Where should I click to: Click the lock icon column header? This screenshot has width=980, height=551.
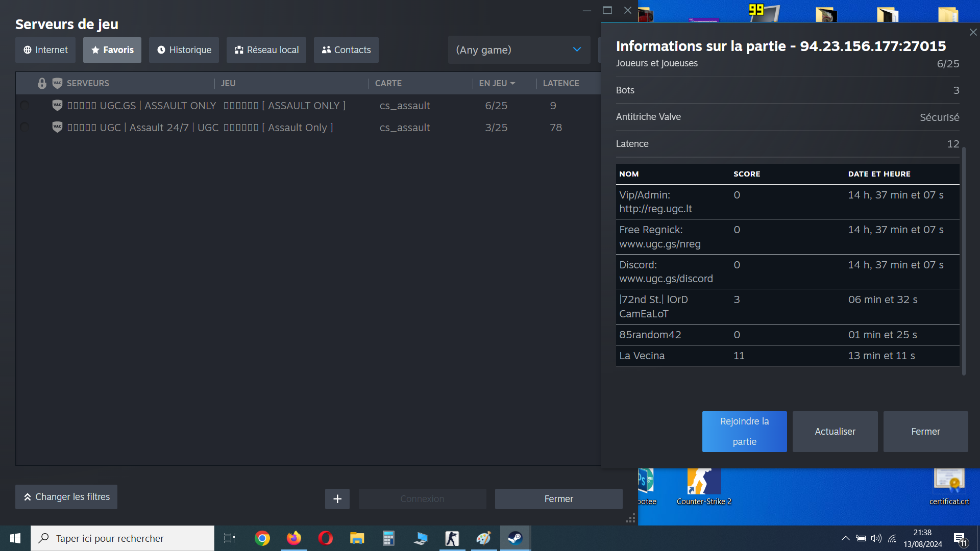click(x=42, y=83)
